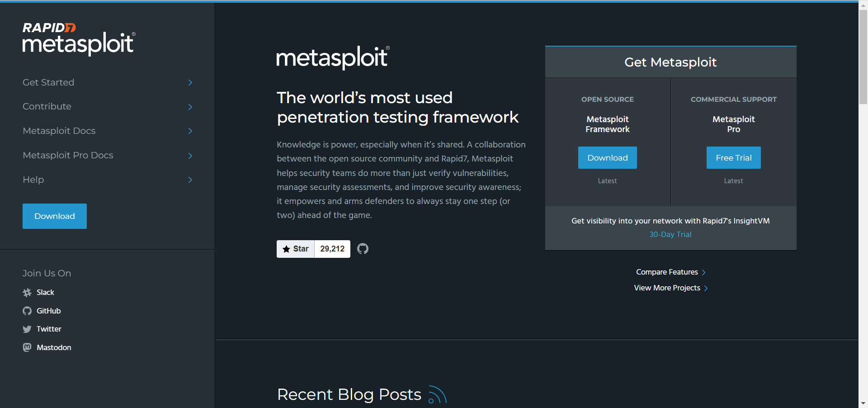Screen dimensions: 868x408
Task: Click the page vertical scrollbar thumb
Action: (x=863, y=57)
